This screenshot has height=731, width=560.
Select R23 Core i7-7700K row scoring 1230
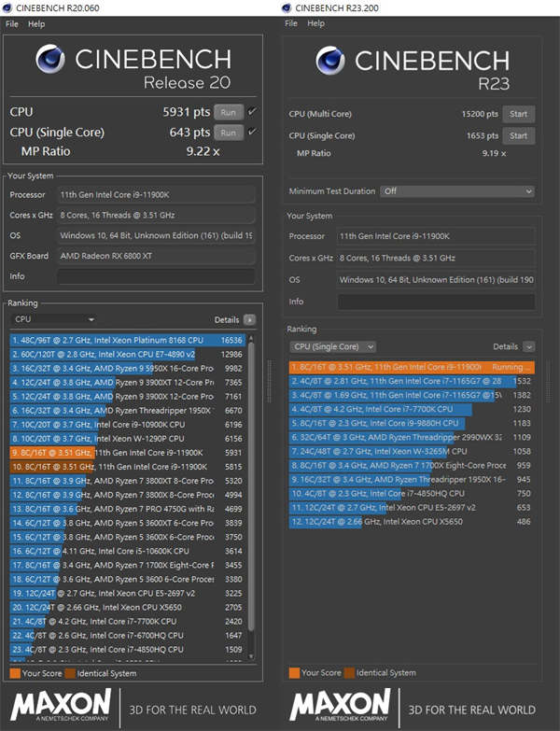[x=412, y=409]
